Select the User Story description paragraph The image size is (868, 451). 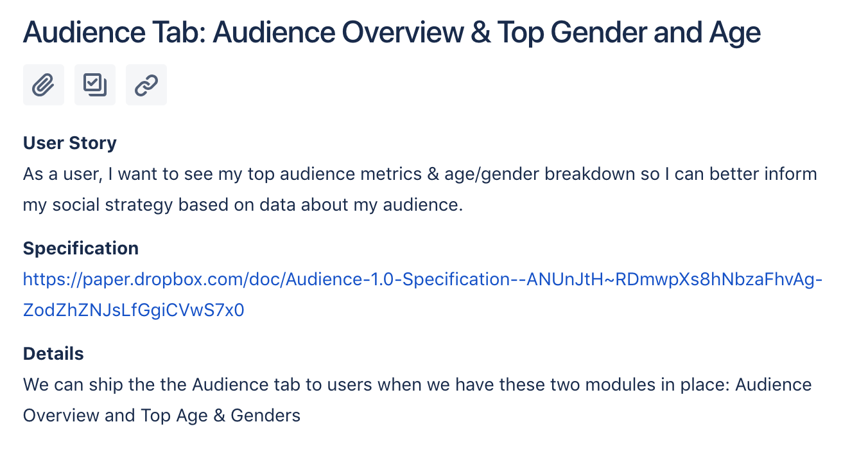click(385, 189)
